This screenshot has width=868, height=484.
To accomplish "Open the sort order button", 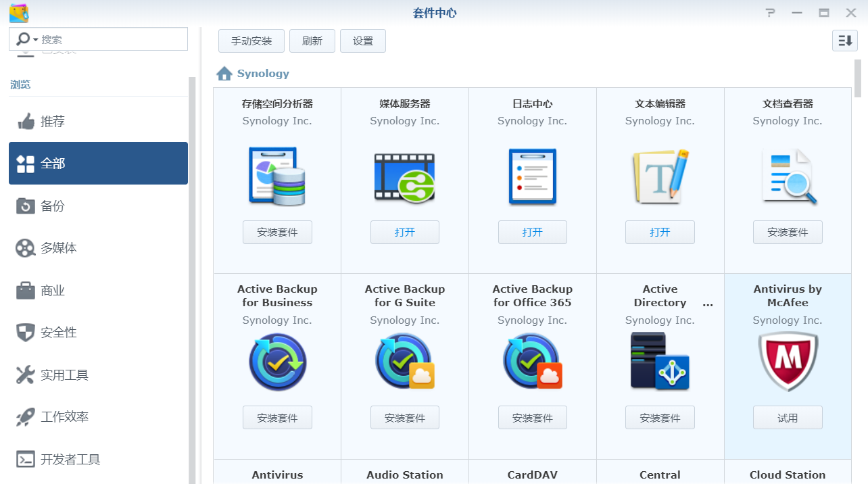I will [x=845, y=41].
